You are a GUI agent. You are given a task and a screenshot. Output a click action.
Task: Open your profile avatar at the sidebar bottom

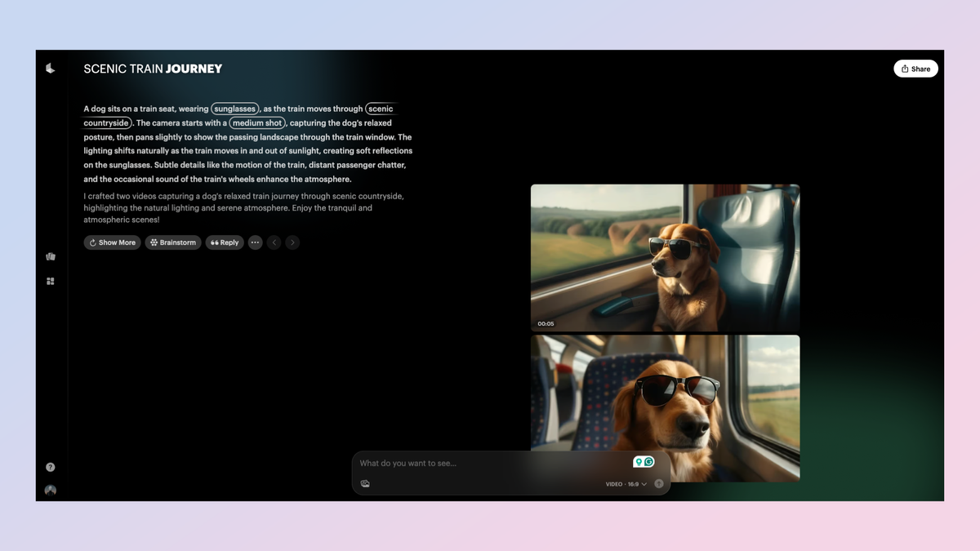click(x=50, y=489)
